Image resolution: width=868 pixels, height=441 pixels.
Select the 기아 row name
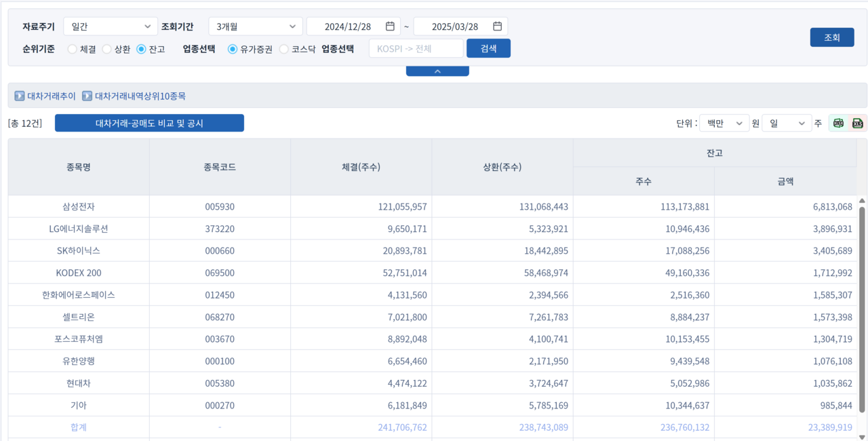pos(79,405)
